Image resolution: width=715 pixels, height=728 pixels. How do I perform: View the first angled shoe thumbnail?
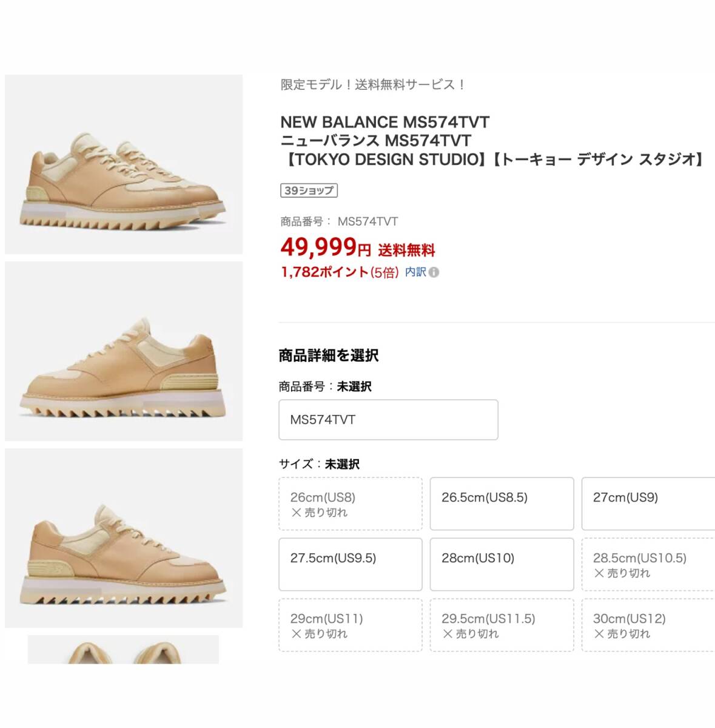pyautogui.click(x=124, y=164)
